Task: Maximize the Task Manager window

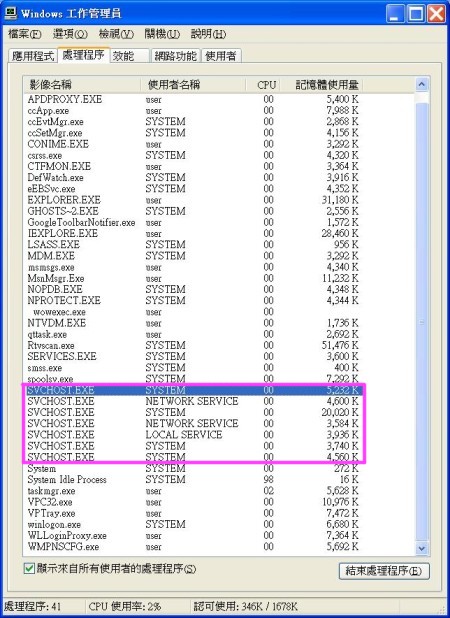Action: 415,15
